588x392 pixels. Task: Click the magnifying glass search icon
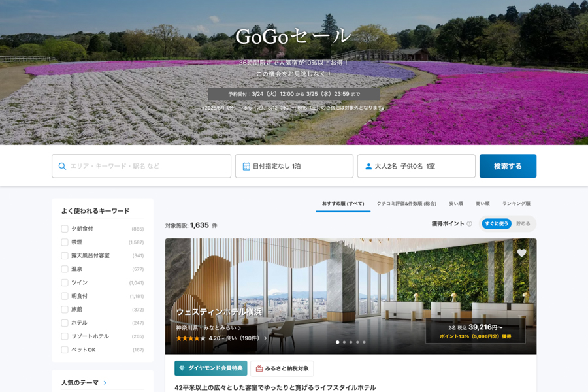tap(62, 166)
